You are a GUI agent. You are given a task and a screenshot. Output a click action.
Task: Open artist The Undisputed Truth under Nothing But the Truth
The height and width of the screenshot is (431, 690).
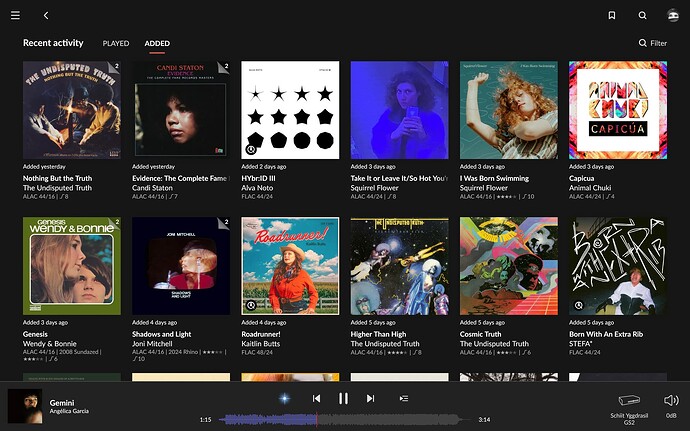(x=58, y=188)
